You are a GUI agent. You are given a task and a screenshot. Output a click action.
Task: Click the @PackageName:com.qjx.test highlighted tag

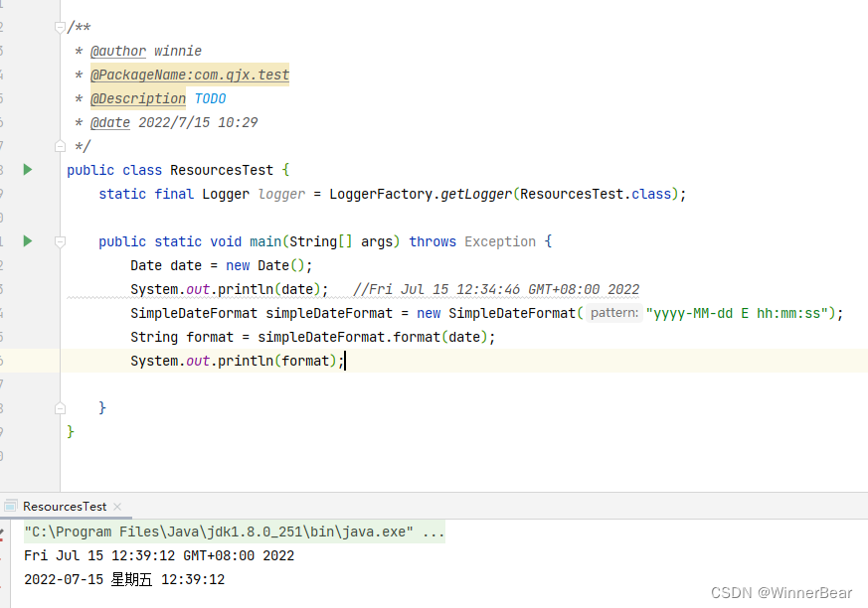click(x=190, y=75)
